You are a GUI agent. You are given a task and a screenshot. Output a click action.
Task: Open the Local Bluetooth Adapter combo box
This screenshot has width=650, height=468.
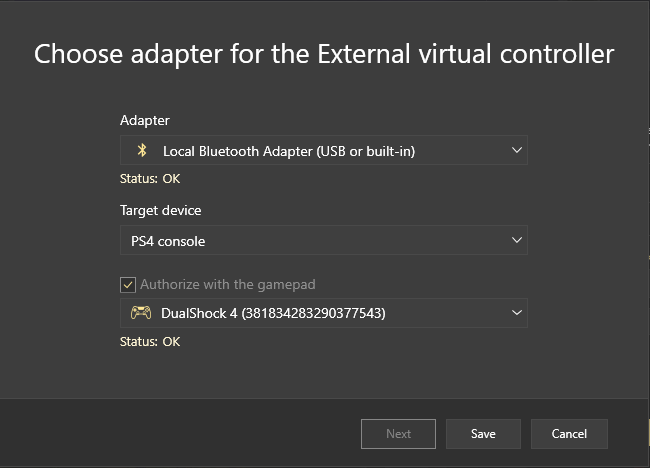pos(323,151)
